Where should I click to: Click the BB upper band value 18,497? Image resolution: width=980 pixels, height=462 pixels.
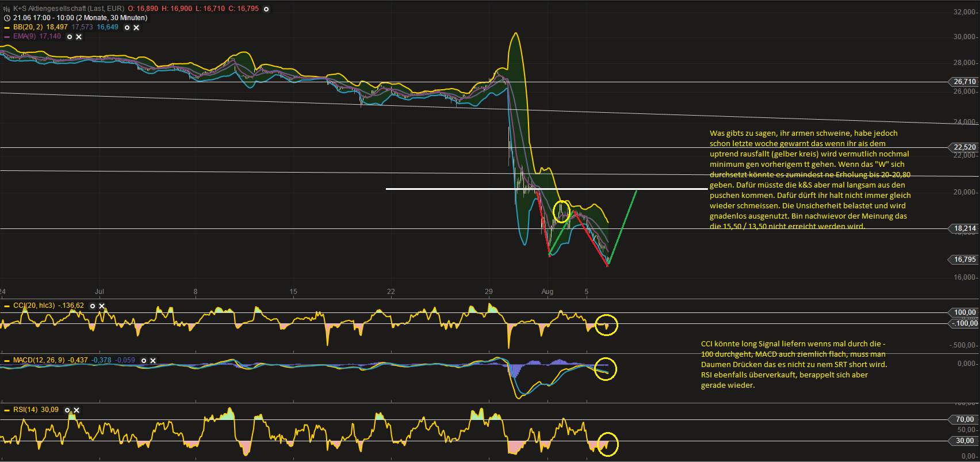(57, 27)
